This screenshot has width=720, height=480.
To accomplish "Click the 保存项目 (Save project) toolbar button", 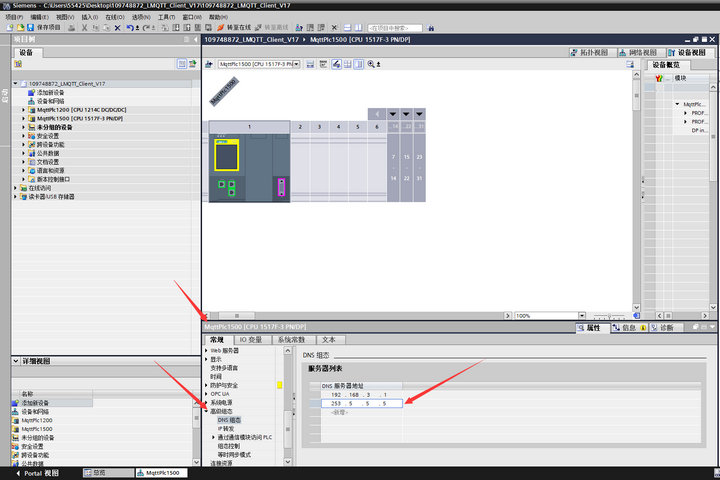I will pos(43,28).
